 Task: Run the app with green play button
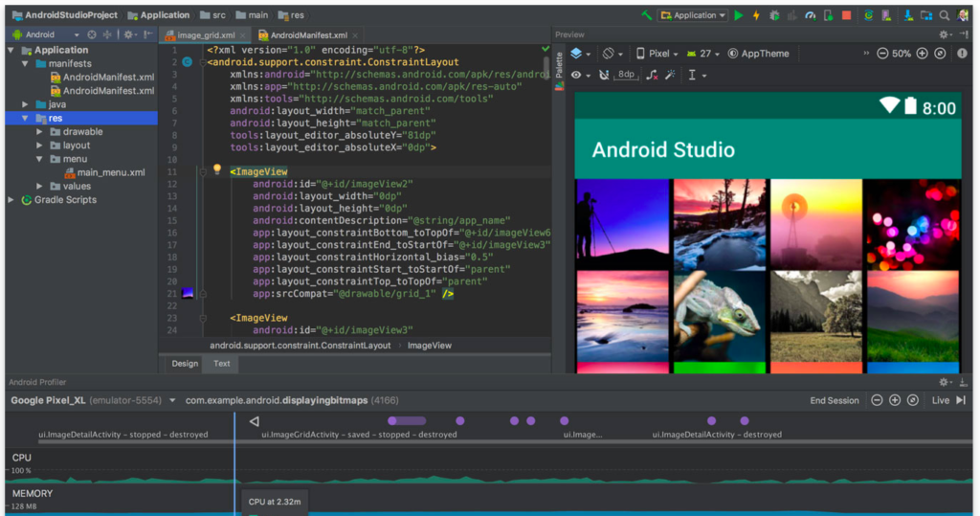click(x=739, y=15)
